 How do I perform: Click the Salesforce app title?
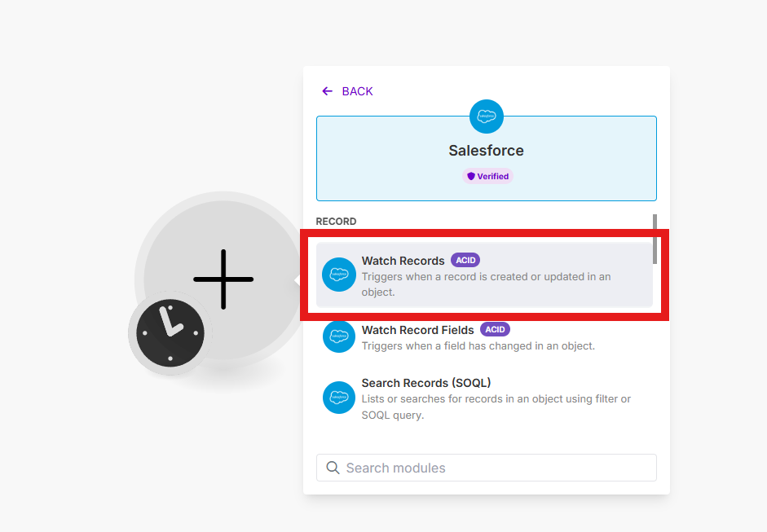487,151
